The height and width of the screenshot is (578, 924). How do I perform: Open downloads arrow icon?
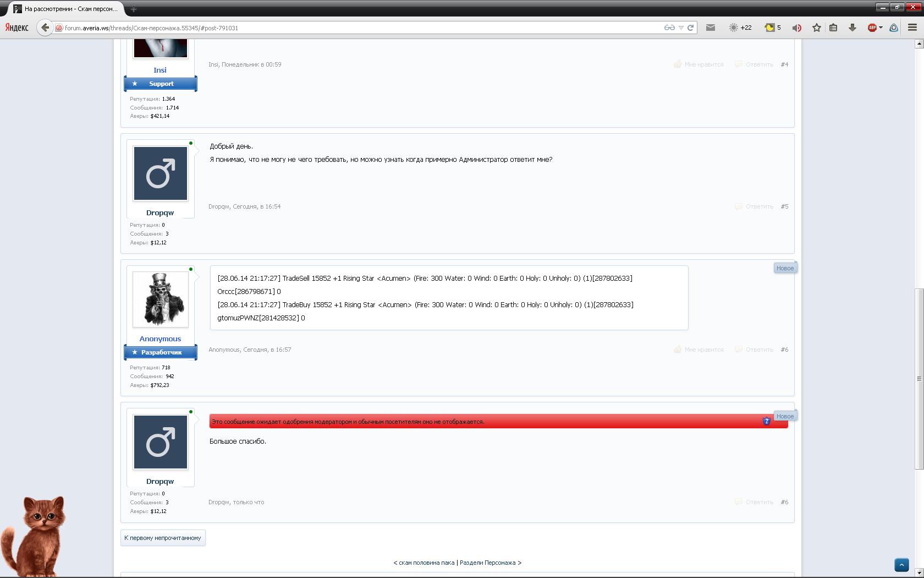853,28
